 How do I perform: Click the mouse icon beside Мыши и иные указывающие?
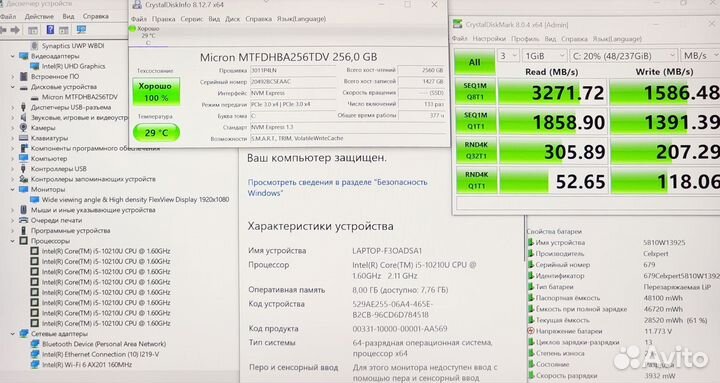[x=23, y=210]
